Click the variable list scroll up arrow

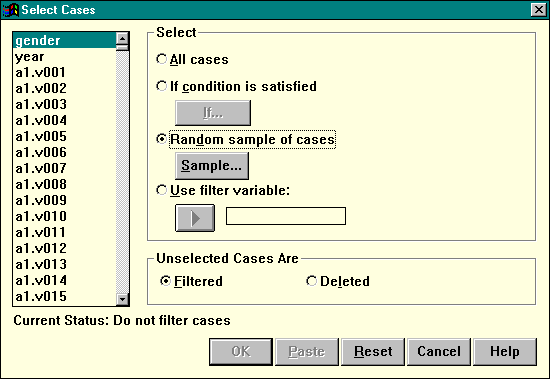coord(122,39)
